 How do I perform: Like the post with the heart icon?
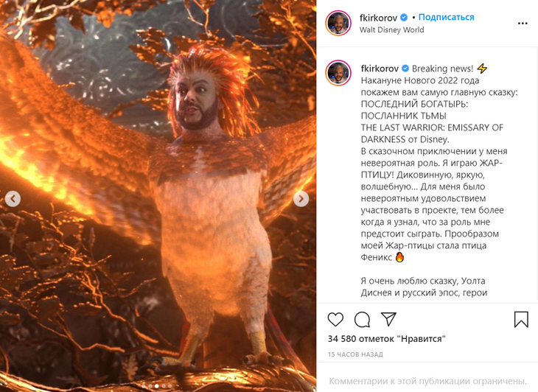point(335,320)
